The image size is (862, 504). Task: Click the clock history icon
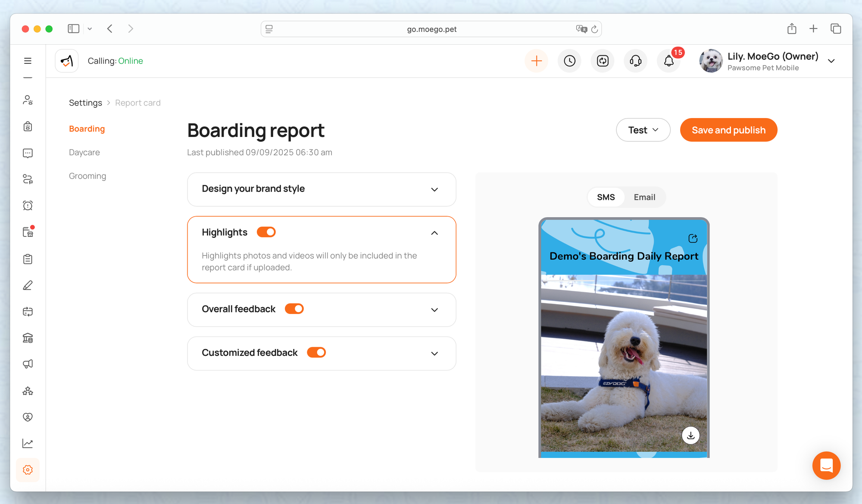pos(569,61)
